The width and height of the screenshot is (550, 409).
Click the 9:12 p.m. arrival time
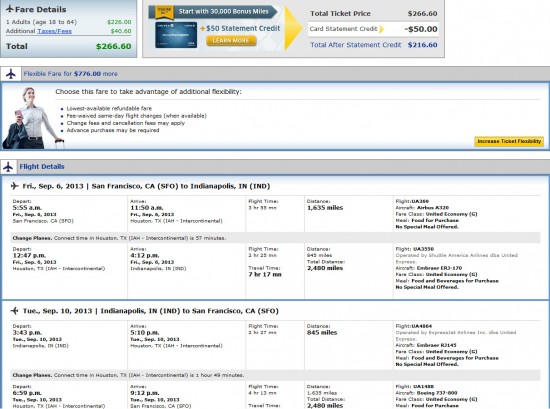(x=145, y=393)
